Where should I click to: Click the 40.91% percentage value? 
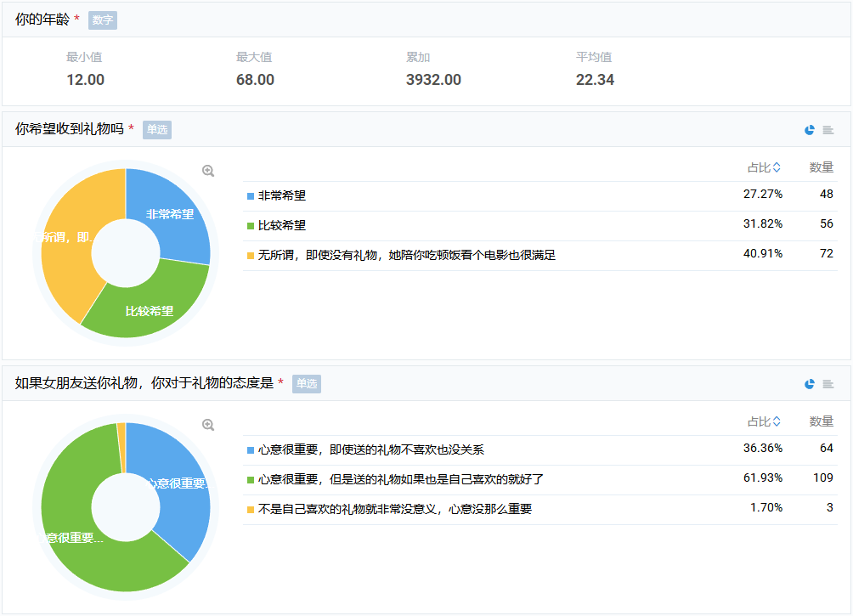(x=763, y=253)
